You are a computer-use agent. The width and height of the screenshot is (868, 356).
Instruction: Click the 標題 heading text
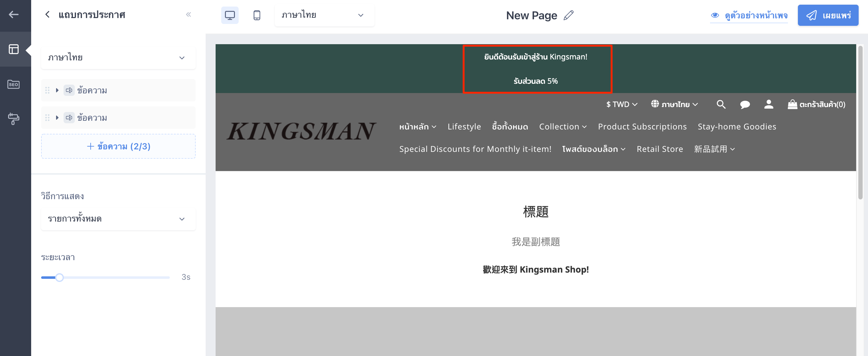pos(536,212)
